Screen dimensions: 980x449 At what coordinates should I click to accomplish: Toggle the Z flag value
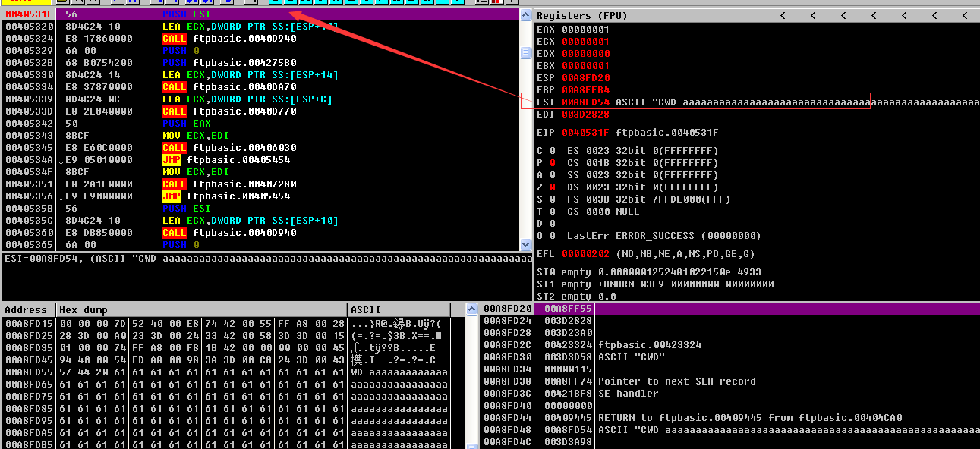[552, 187]
